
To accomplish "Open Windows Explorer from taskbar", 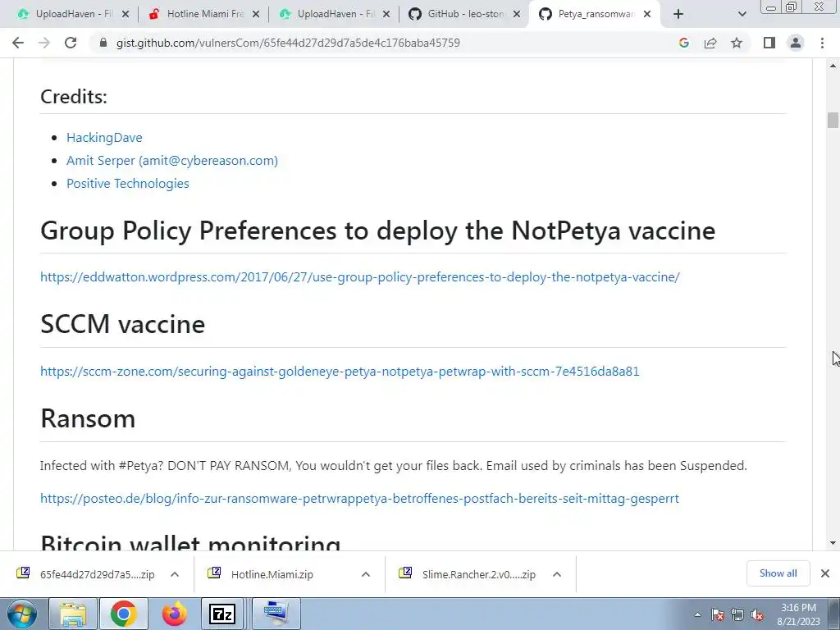I will point(73,614).
